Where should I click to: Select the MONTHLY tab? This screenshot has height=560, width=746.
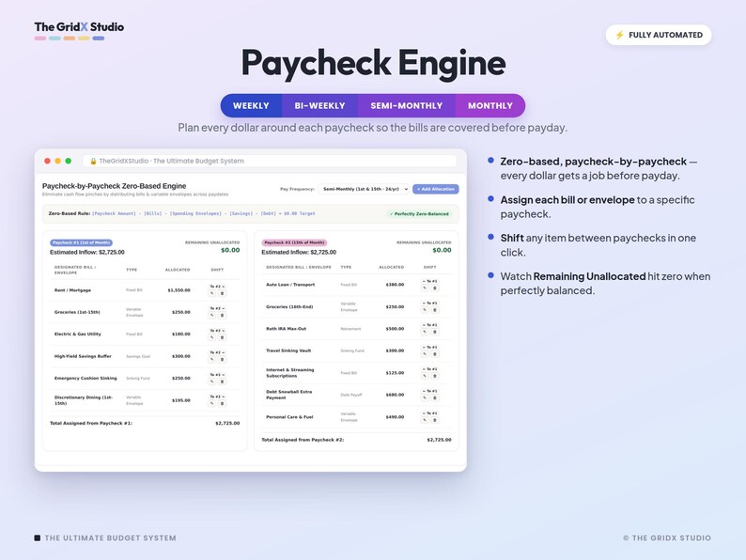click(490, 105)
